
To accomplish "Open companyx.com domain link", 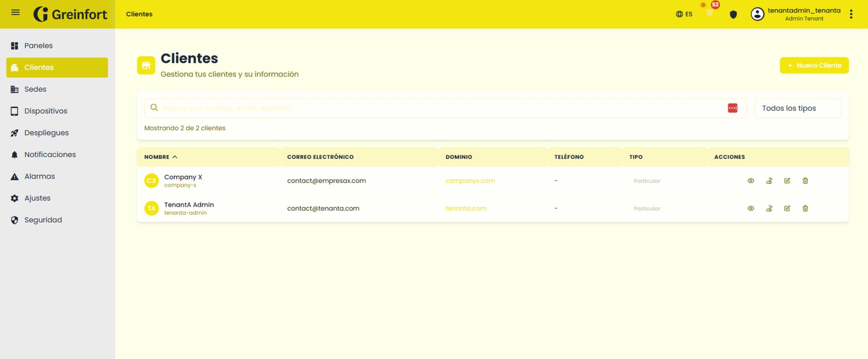I will 470,181.
